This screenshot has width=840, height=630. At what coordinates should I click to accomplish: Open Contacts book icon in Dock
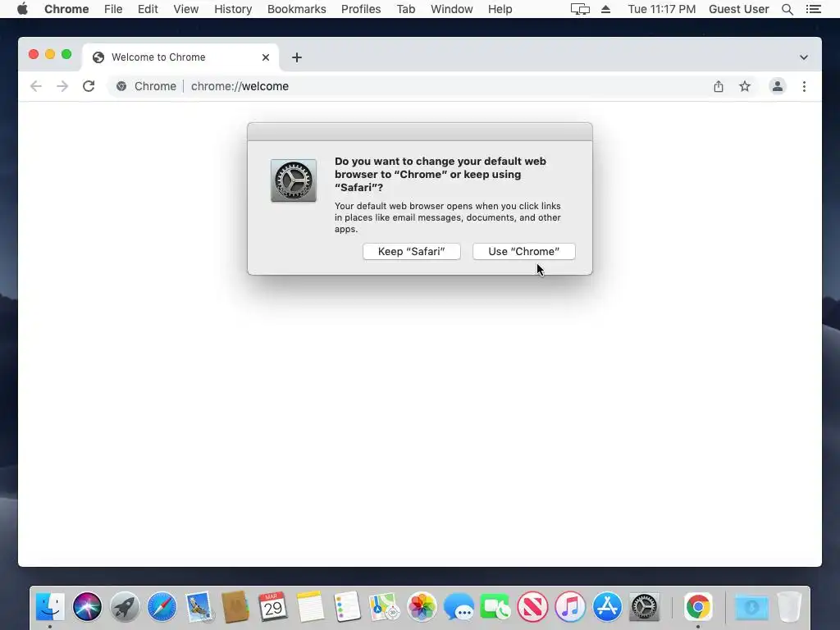pos(235,607)
